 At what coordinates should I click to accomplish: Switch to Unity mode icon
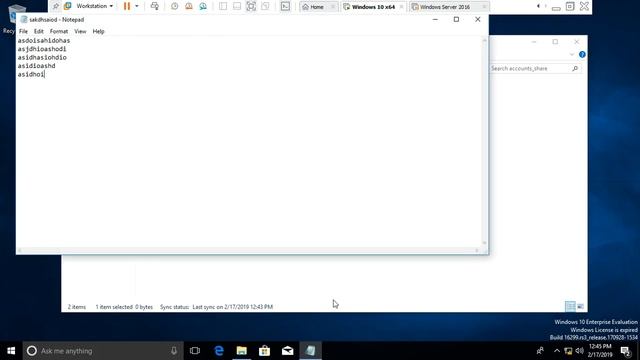click(x=265, y=6)
